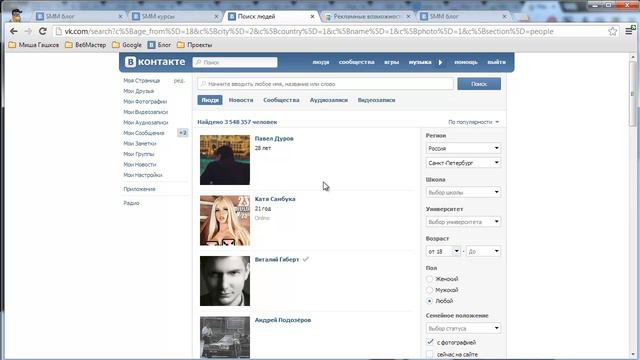Click Катя Самбука profile photo
This screenshot has width=640, height=360.
[x=225, y=220]
